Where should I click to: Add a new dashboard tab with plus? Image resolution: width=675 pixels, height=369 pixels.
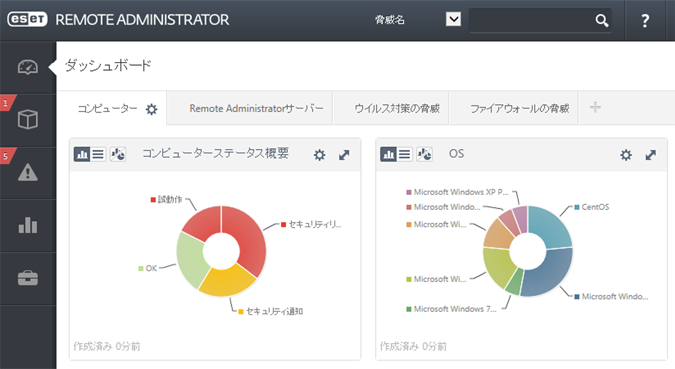(595, 107)
